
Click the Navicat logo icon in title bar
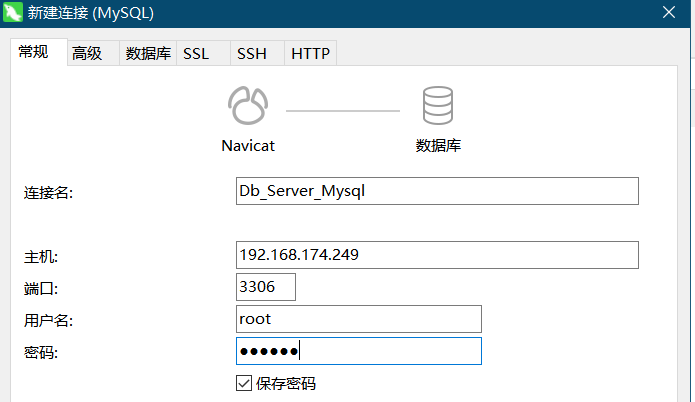(12, 12)
